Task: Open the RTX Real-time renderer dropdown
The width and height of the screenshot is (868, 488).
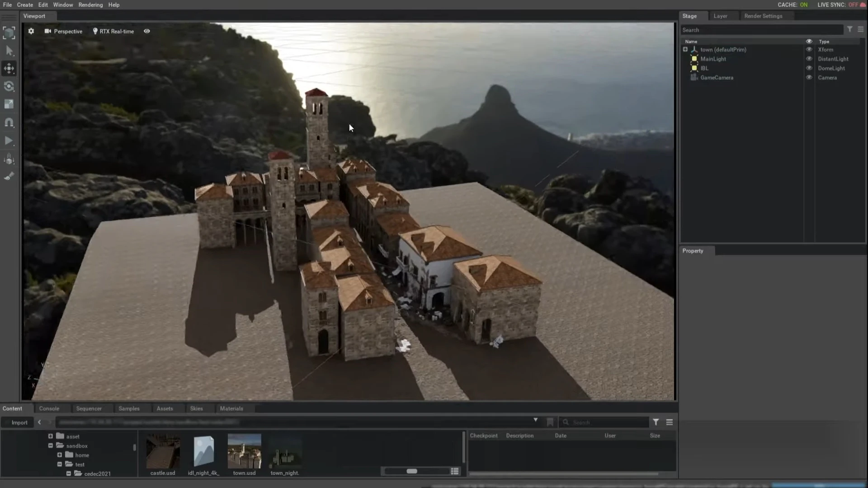Action: [113, 31]
